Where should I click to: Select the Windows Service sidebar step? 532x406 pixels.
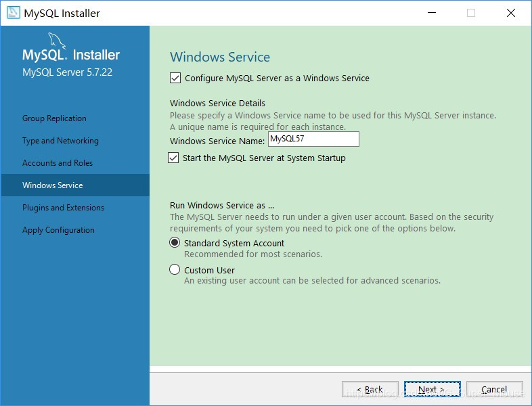tap(75, 185)
